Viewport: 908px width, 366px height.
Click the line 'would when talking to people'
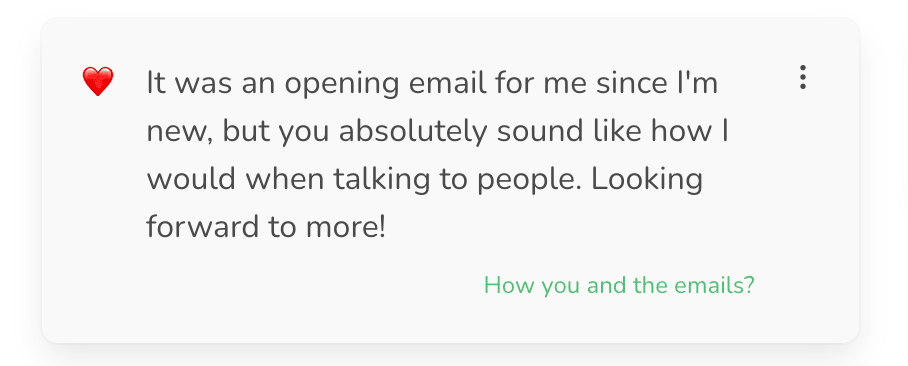coord(366,181)
